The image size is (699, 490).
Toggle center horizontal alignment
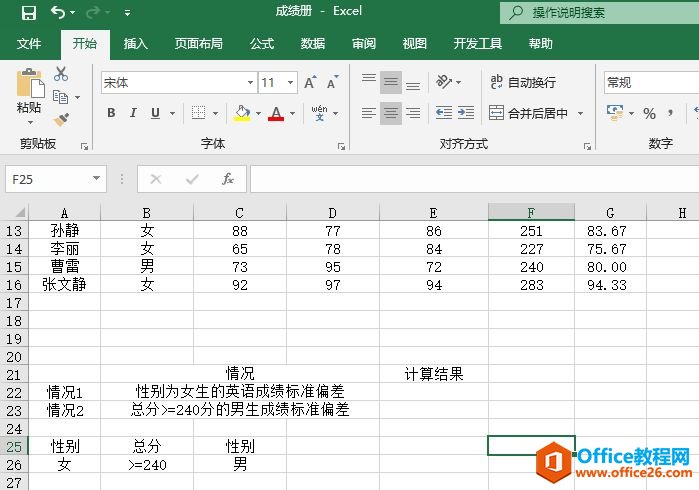(391, 113)
